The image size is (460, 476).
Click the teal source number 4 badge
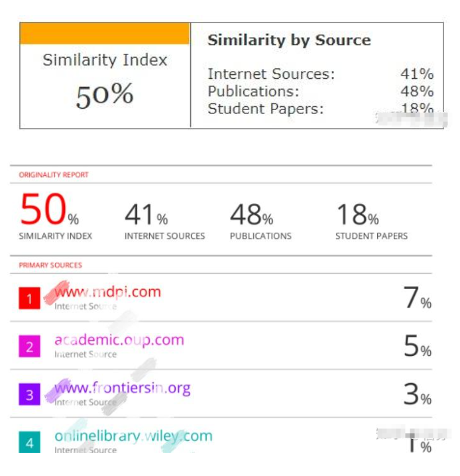pos(29,442)
